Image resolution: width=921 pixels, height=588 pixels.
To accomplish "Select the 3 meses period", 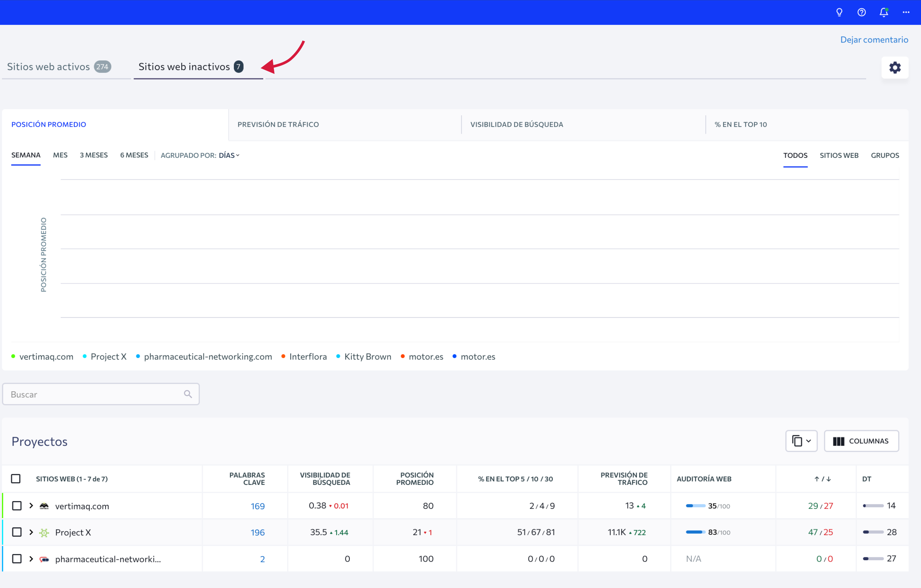I will [94, 155].
